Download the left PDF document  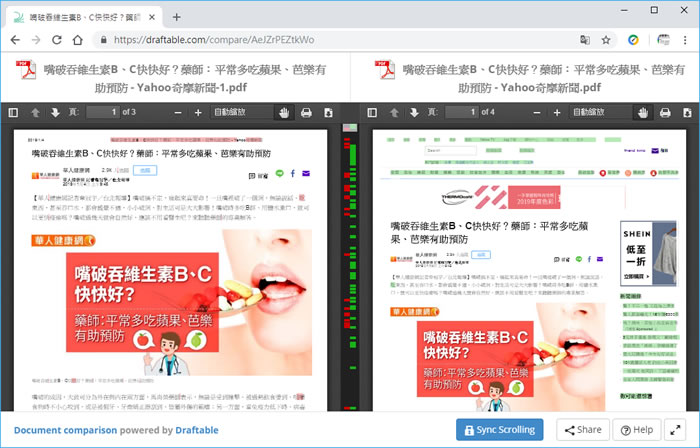pyautogui.click(x=328, y=112)
